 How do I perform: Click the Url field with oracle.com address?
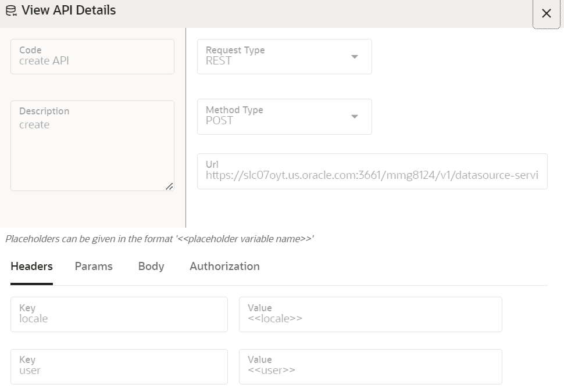(372, 171)
